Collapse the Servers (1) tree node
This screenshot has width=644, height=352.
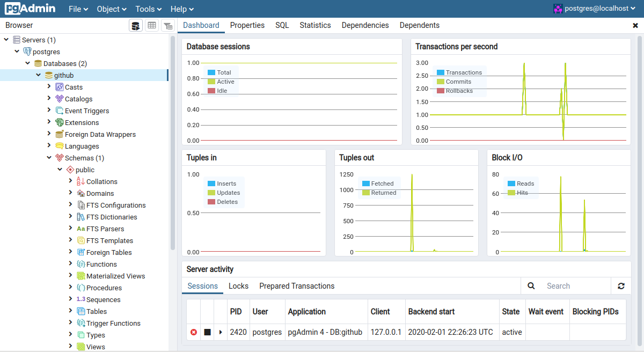(6, 40)
